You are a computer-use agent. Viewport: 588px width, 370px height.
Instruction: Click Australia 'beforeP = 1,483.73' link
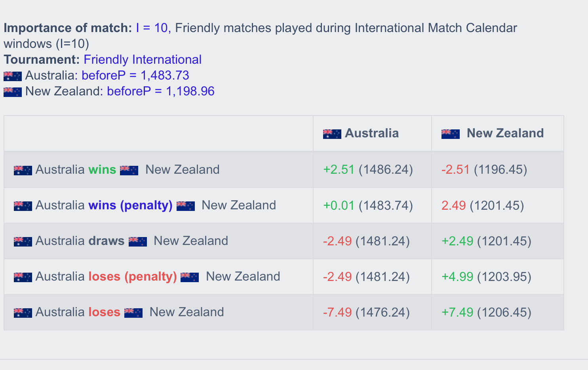tap(135, 76)
